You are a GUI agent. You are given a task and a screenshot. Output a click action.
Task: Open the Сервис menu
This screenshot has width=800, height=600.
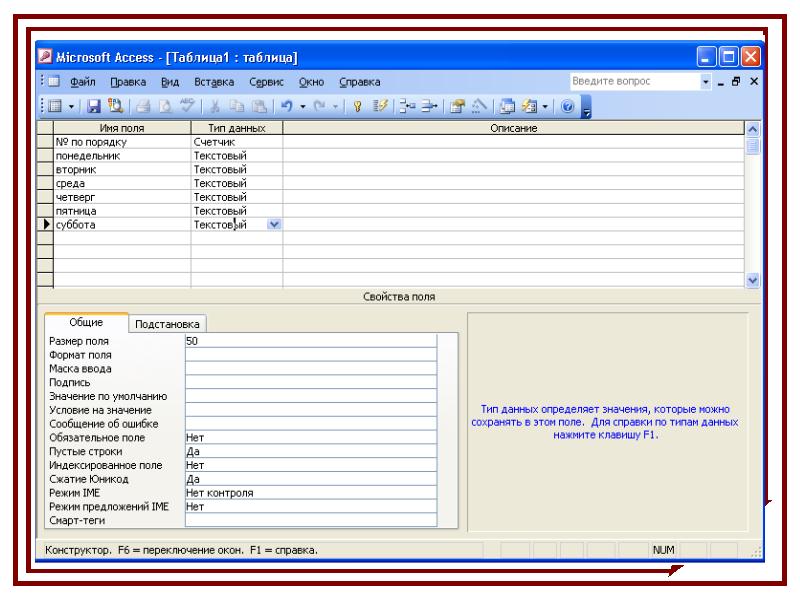tap(266, 81)
